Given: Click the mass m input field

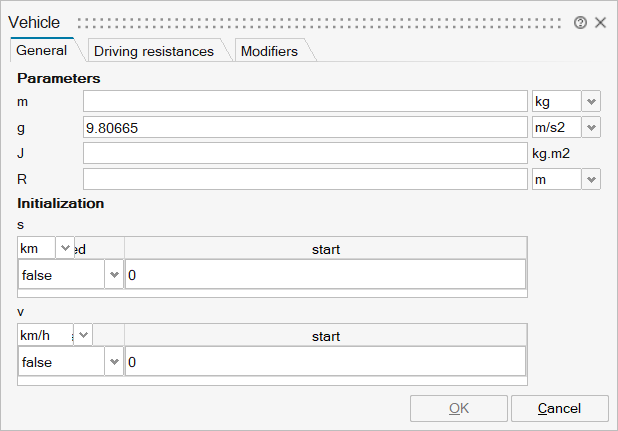Looking at the screenshot, I should point(304,101).
